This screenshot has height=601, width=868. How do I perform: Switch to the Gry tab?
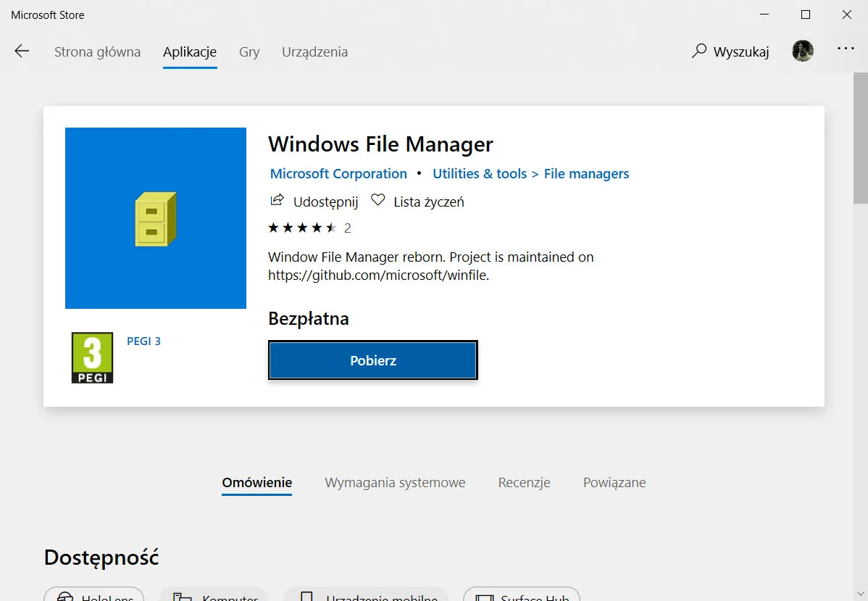(x=249, y=52)
